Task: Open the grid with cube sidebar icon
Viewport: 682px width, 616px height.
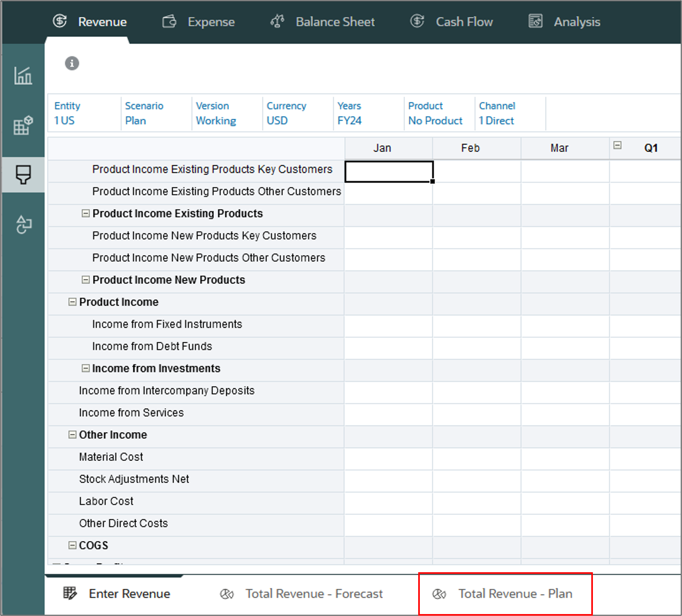Action: pyautogui.click(x=23, y=125)
